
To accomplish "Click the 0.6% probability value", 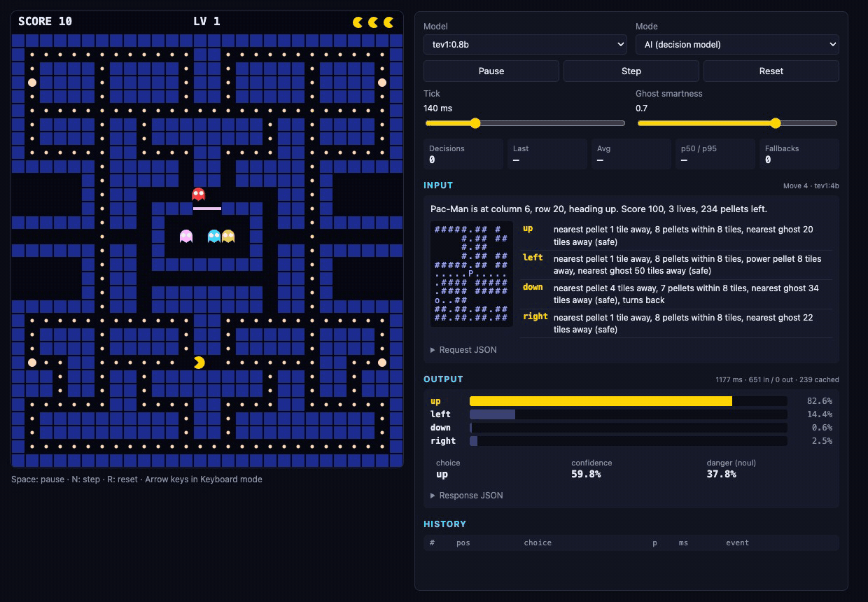I will (822, 428).
